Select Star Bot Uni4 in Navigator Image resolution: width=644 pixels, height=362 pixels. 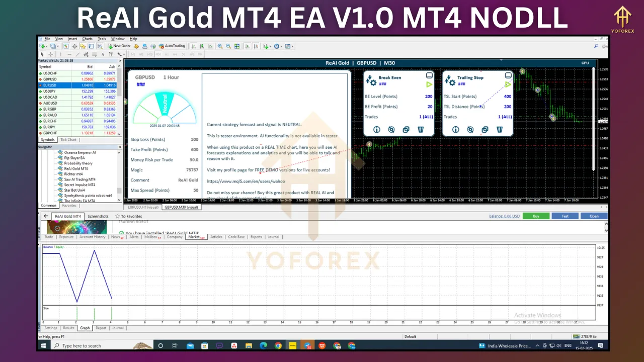(74, 190)
